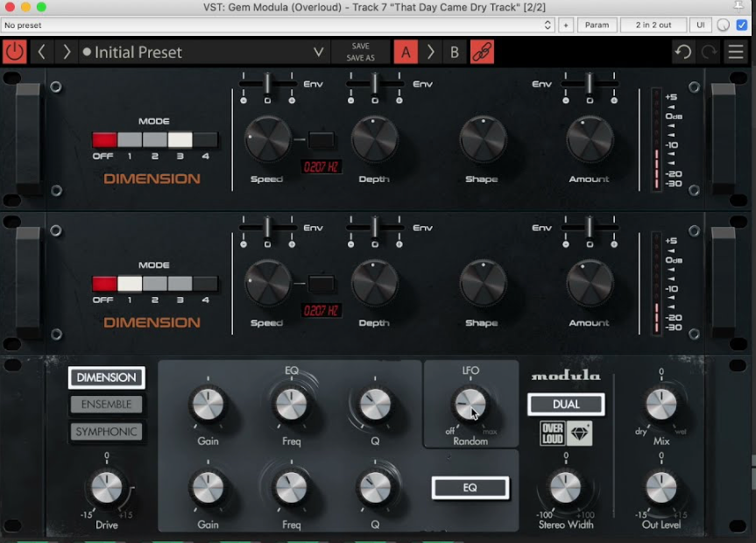756x543 pixels.
Task: Click bottom unit Shape knob
Action: coord(483,284)
